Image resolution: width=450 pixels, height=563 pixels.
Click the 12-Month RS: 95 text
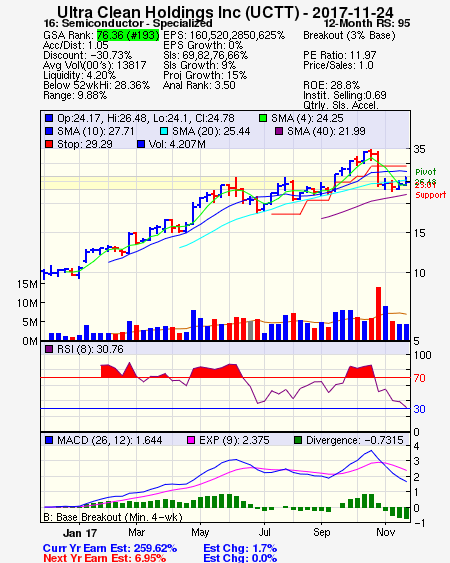click(x=367, y=23)
